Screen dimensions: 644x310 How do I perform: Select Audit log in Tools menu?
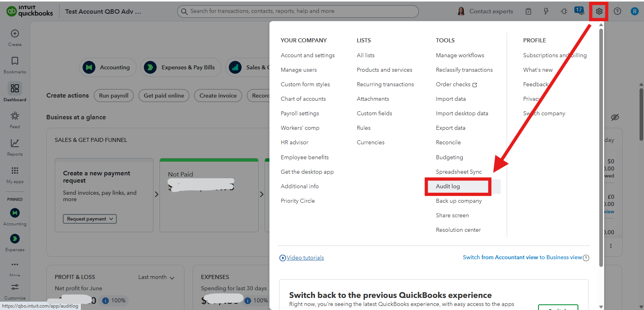[x=448, y=186]
